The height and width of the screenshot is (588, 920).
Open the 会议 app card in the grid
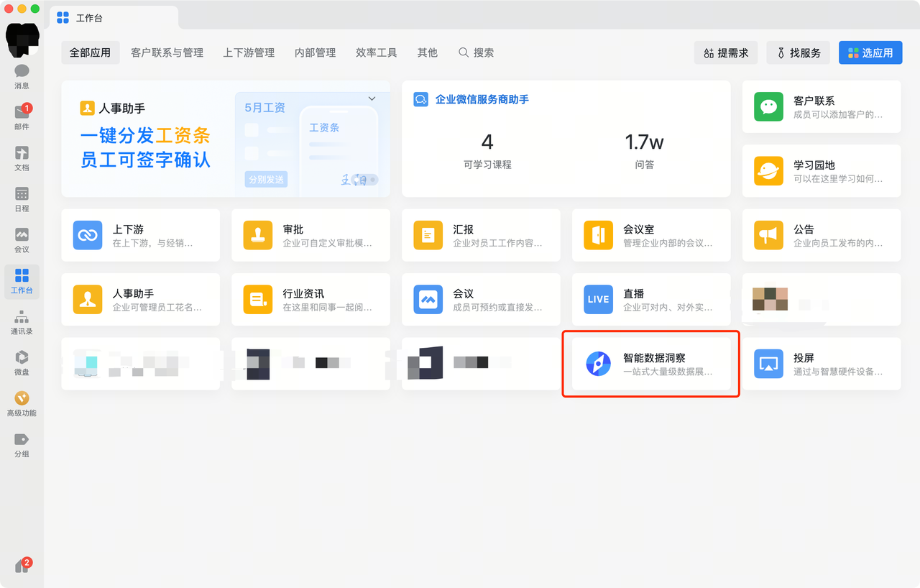click(481, 299)
